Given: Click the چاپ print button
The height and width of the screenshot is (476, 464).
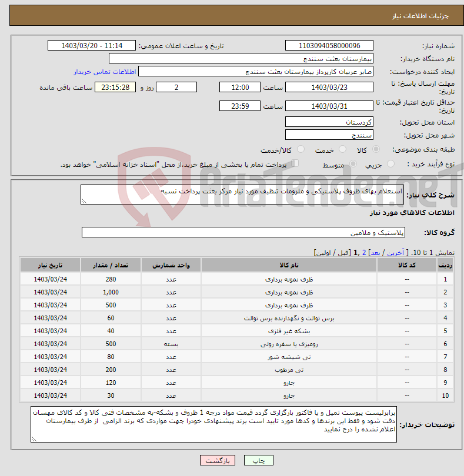Looking at the screenshot, I should tap(259, 460).
